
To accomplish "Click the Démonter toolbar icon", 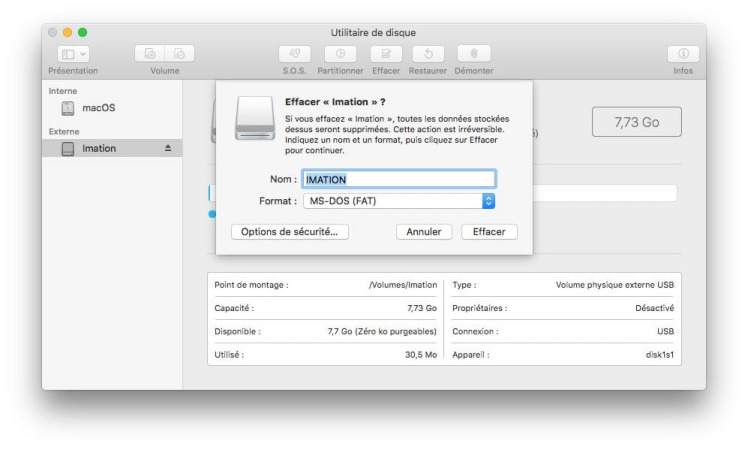I will [x=474, y=53].
